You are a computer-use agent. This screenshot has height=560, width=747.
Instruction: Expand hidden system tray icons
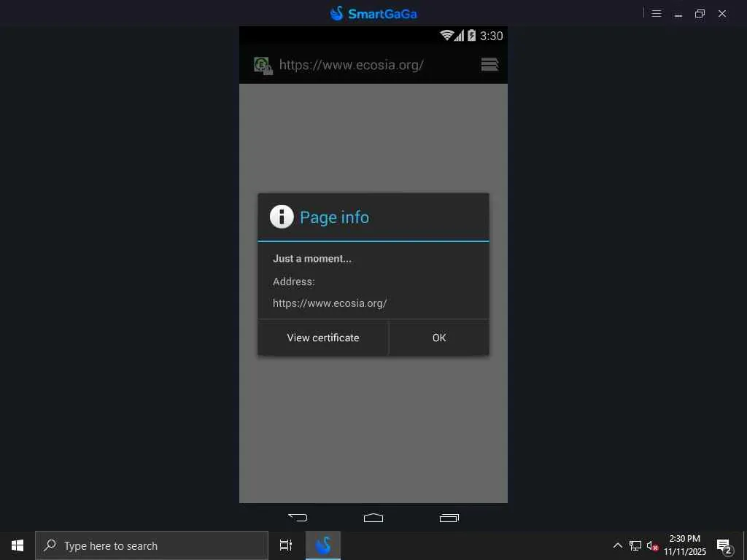pos(617,545)
